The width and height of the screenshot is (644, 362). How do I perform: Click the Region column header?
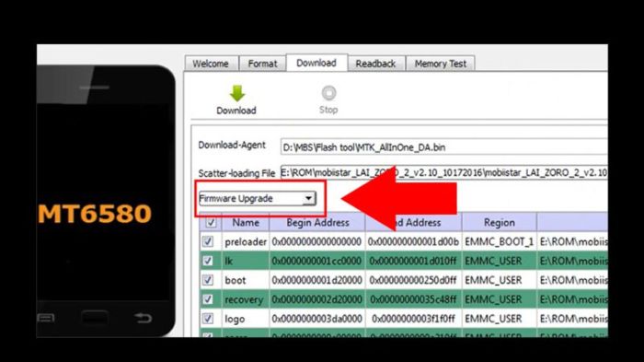tap(499, 223)
